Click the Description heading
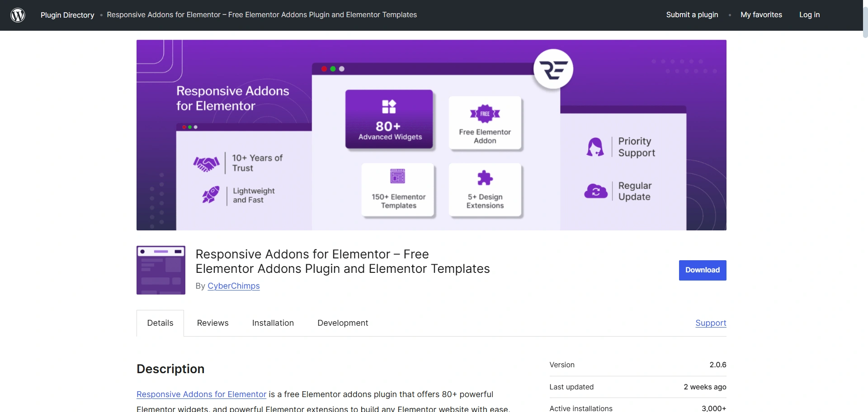 point(170,369)
